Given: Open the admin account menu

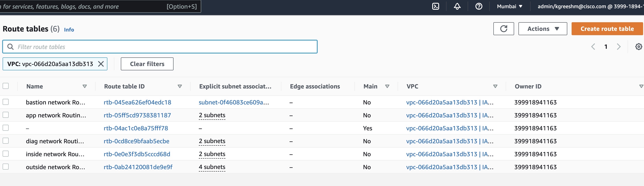Looking at the screenshot, I should [x=590, y=6].
